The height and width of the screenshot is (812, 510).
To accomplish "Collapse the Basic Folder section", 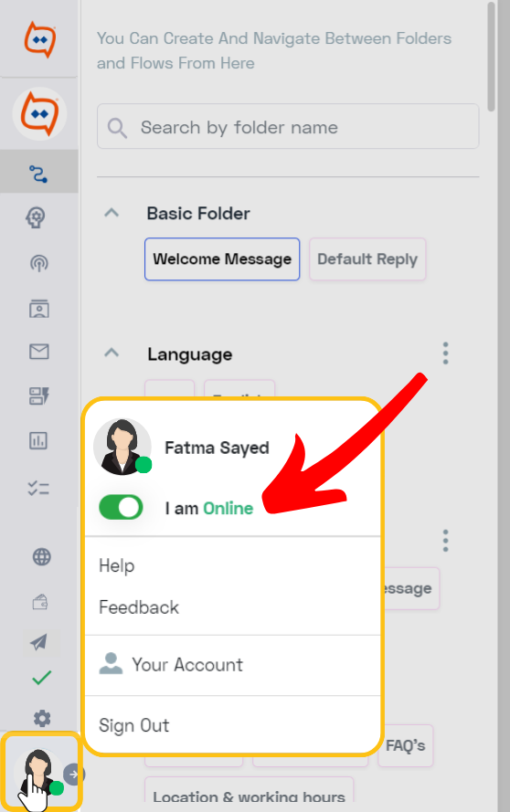I will click(x=112, y=213).
